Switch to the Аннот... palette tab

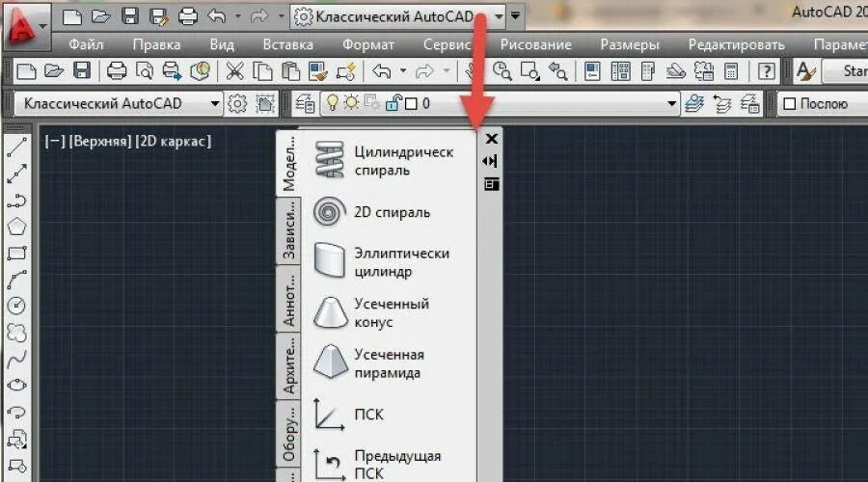[288, 299]
